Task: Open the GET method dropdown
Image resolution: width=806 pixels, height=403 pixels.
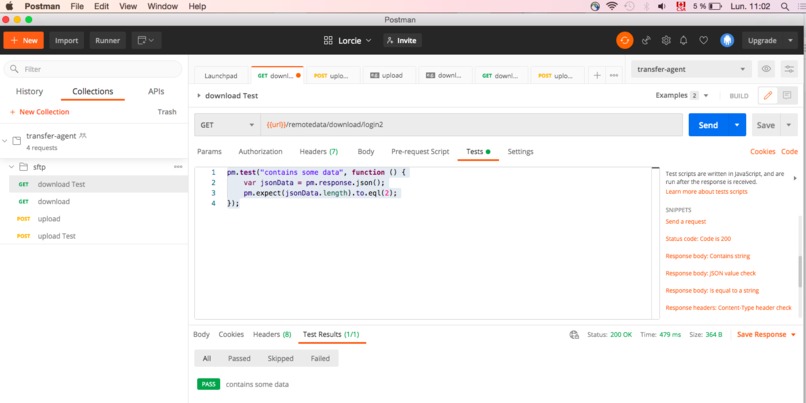Action: (227, 125)
